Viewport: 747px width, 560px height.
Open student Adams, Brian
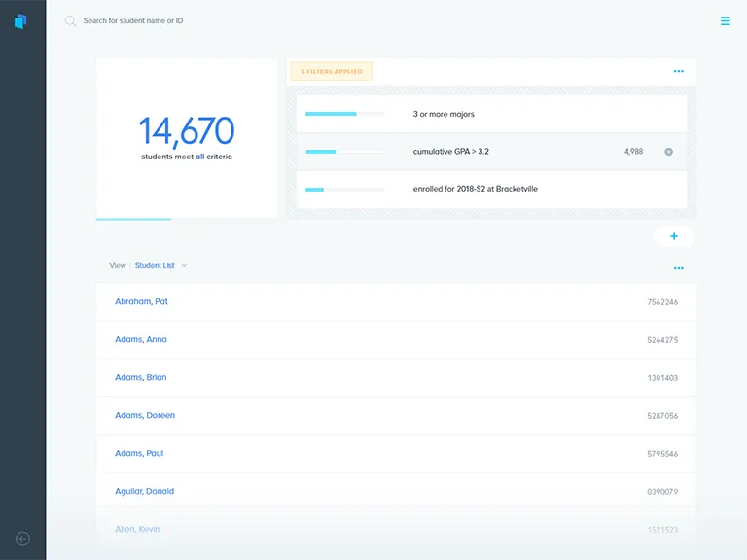(141, 377)
